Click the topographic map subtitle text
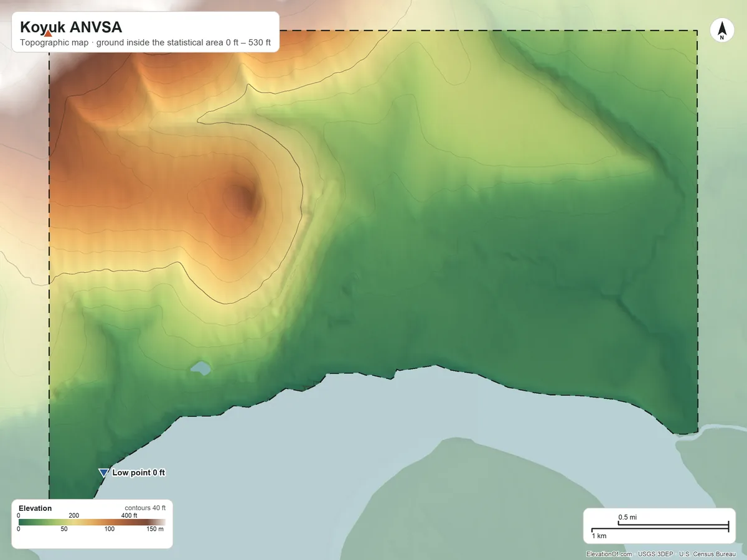 point(145,43)
